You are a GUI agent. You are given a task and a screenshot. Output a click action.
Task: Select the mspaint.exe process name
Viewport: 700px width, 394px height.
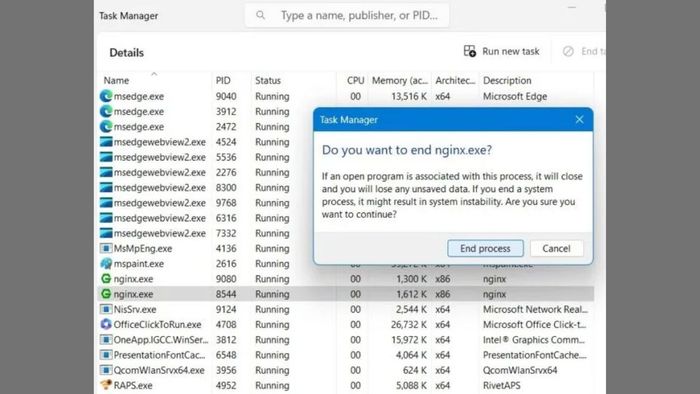139,264
